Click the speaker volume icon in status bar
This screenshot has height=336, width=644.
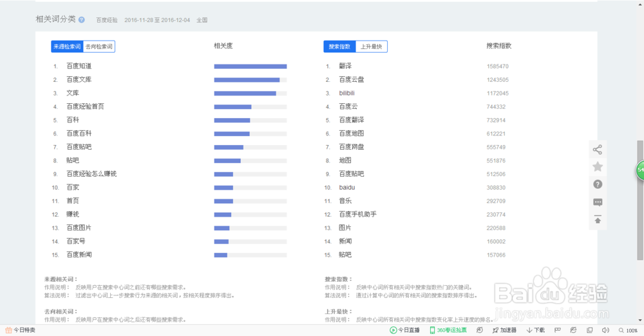605,330
